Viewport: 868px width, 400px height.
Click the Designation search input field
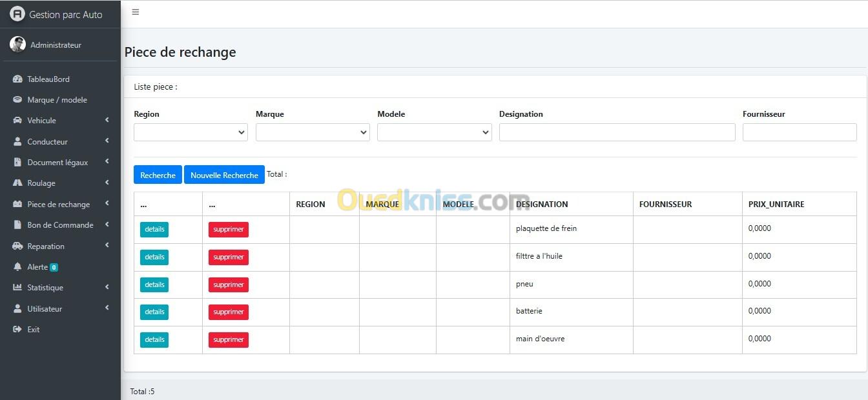pos(617,132)
